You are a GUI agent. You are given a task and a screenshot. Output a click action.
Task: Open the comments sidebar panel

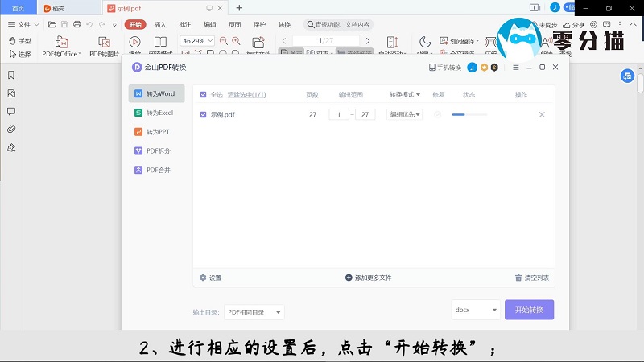(11, 111)
